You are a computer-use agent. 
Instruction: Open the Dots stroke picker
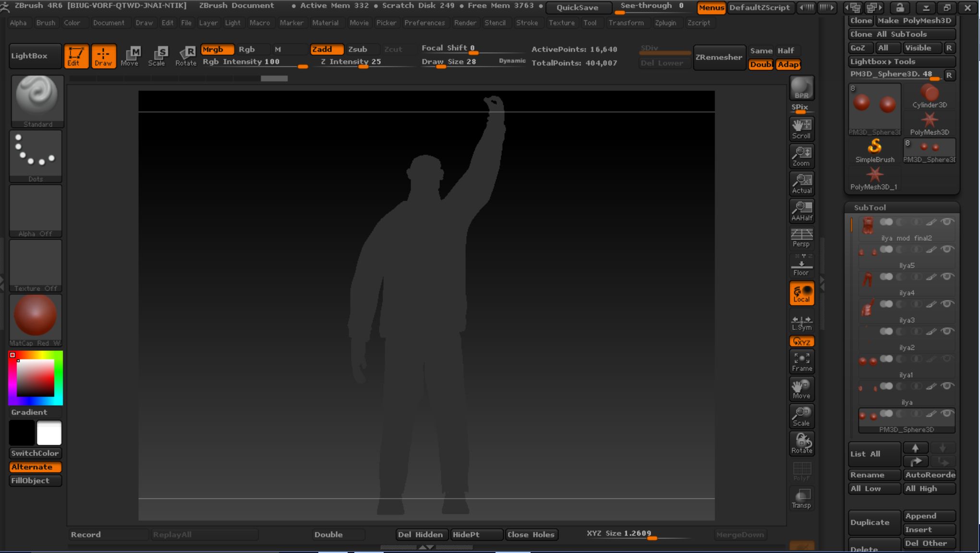36,156
